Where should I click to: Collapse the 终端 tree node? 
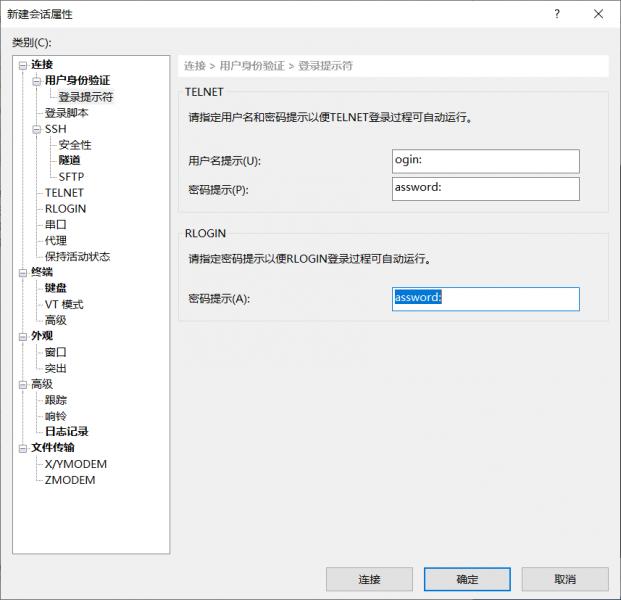pyautogui.click(x=22, y=272)
